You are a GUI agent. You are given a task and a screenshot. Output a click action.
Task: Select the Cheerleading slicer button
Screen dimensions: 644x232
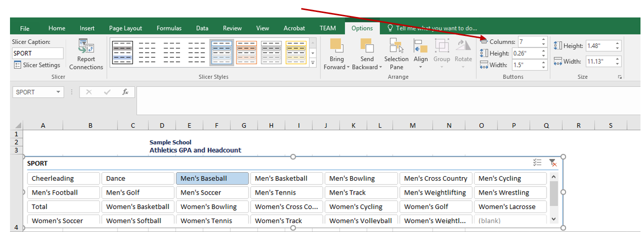(63, 179)
